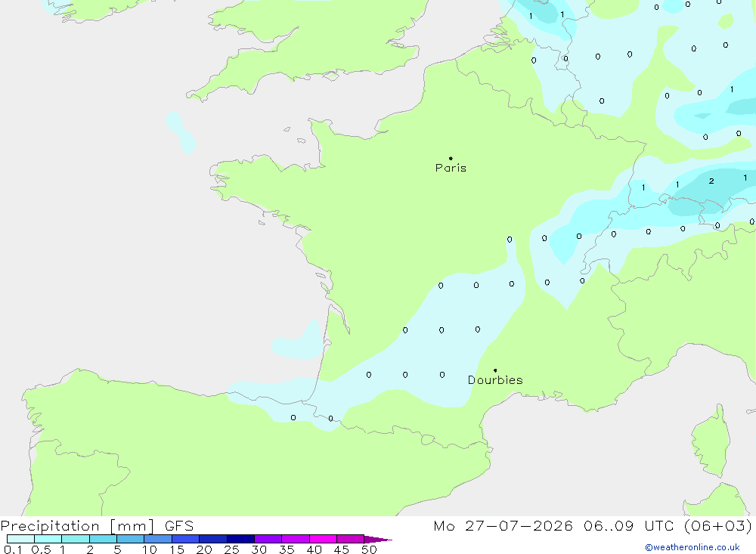Click the Dourbies location label
This screenshot has height=554, width=756.
pyautogui.click(x=495, y=380)
